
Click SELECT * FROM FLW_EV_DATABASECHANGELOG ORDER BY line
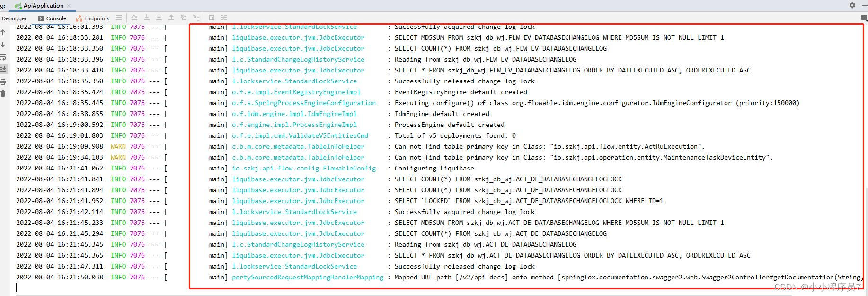572,70
